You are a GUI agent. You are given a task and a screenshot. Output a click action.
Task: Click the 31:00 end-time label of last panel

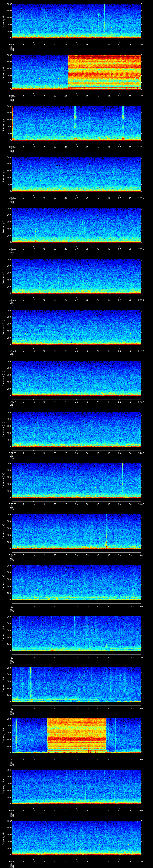pos(141,862)
